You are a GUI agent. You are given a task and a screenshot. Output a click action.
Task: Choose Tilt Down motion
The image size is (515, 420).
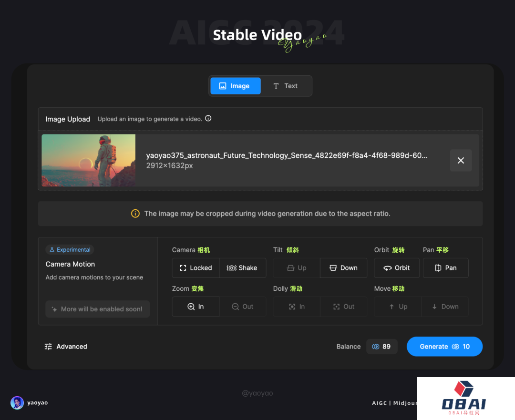343,268
